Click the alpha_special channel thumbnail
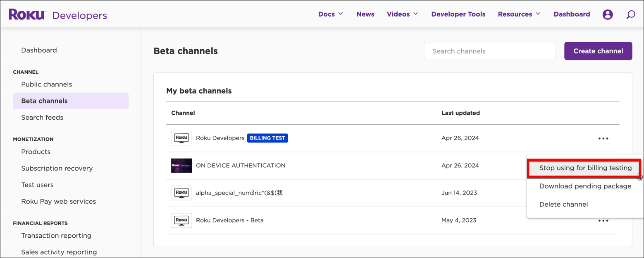The width and height of the screenshot is (644, 258). 181,193
